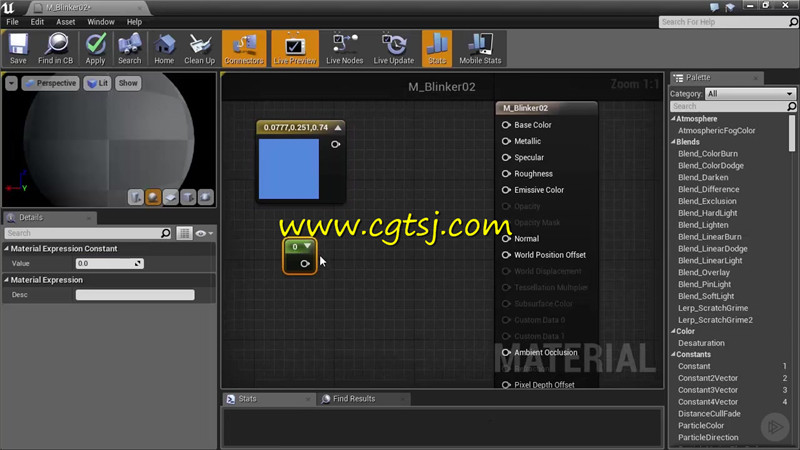
Task: Toggle Mobile Stats toolbar button
Action: [x=480, y=48]
